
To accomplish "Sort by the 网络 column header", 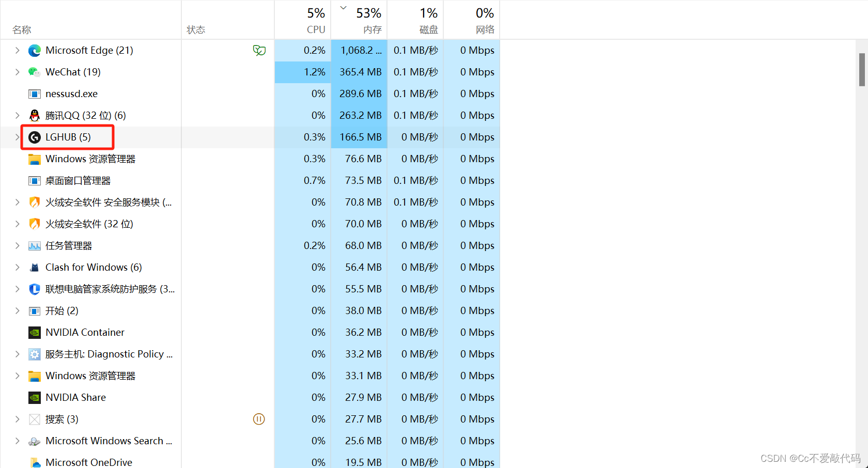I will click(472, 20).
